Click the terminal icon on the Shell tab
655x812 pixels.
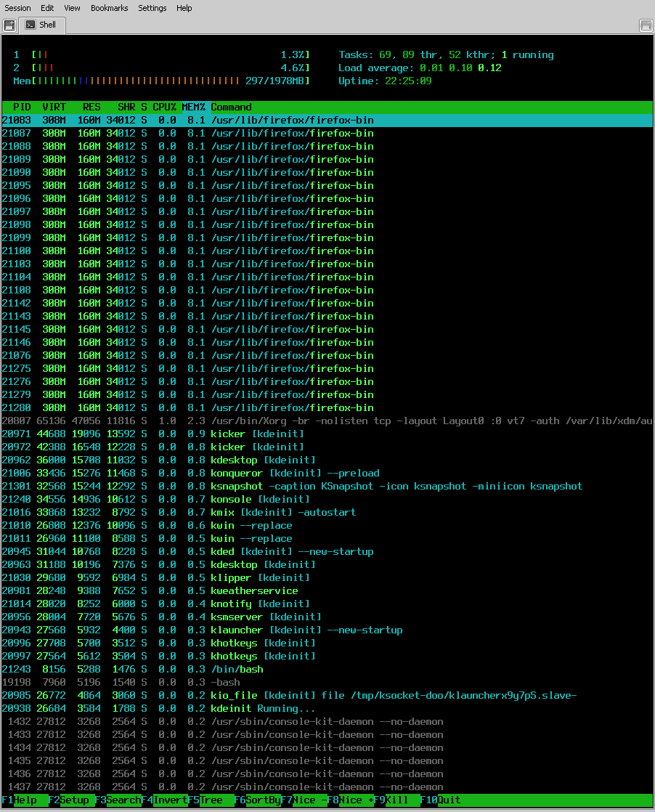(x=30, y=25)
